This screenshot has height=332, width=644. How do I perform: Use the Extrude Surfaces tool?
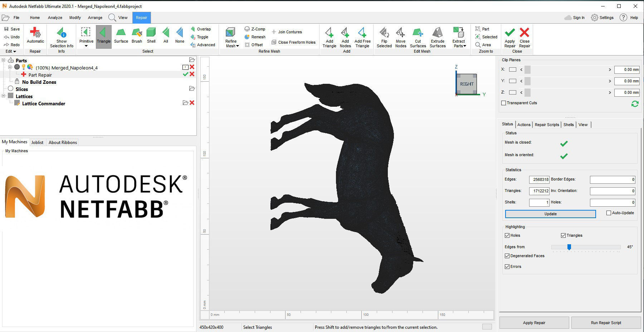click(x=438, y=37)
